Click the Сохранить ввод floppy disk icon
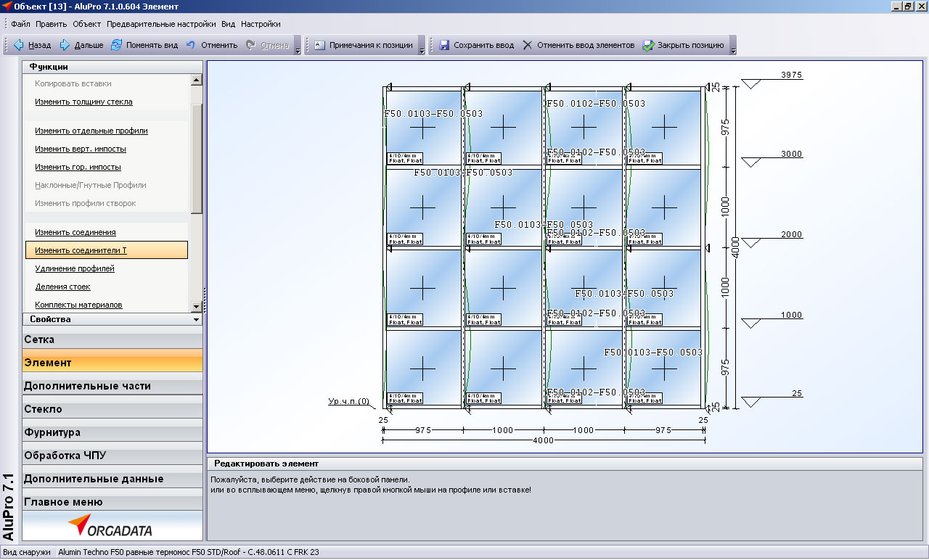Viewport: 929px width, 560px height. click(x=444, y=45)
